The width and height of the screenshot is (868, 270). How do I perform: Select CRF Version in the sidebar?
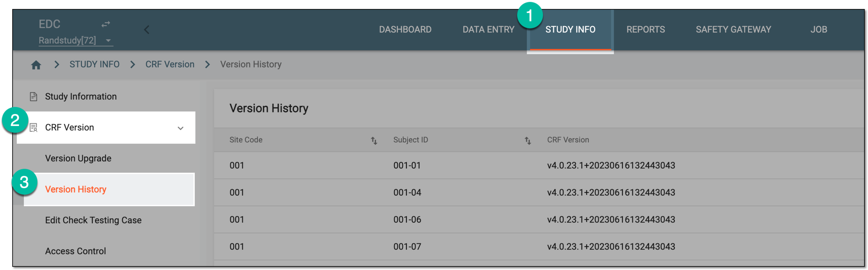[x=106, y=128]
